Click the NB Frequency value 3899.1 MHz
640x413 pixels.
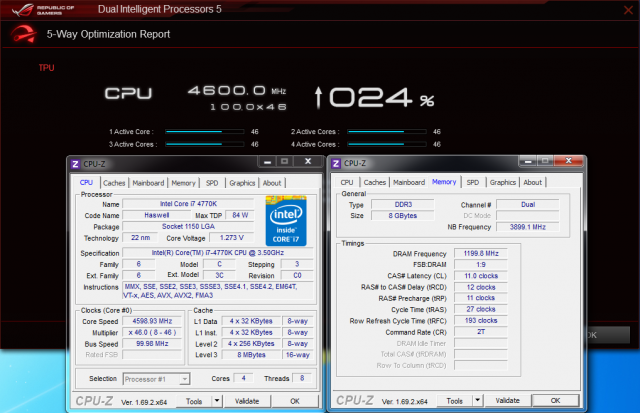pos(527,227)
